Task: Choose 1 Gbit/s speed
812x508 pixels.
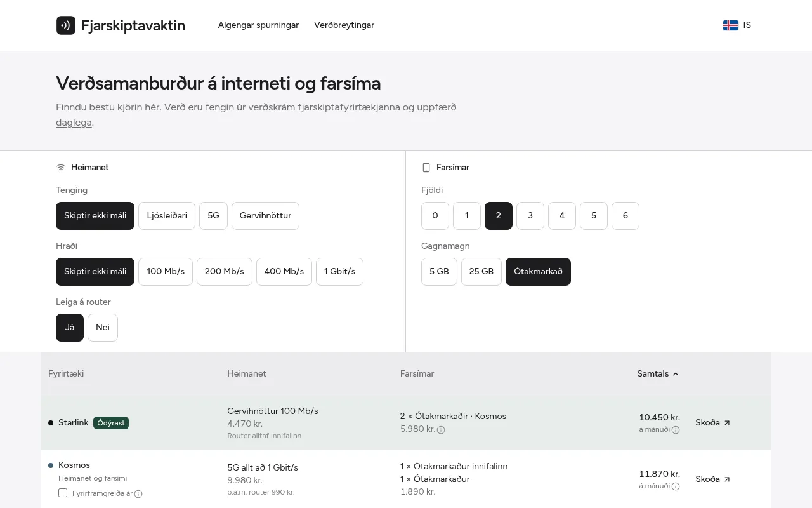Action: click(339, 272)
